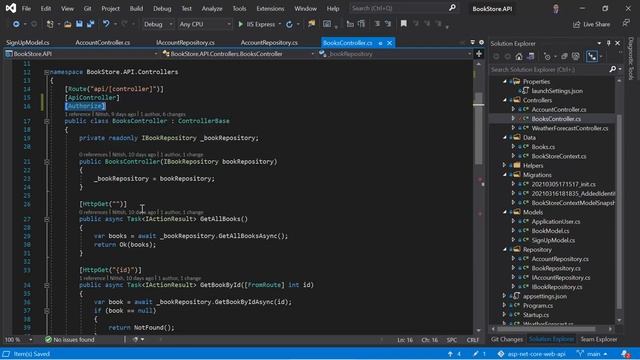The image size is (640, 360).
Task: Click the Search (Ctrl+Q) box in title bar
Action: pyautogui.click(x=403, y=8)
